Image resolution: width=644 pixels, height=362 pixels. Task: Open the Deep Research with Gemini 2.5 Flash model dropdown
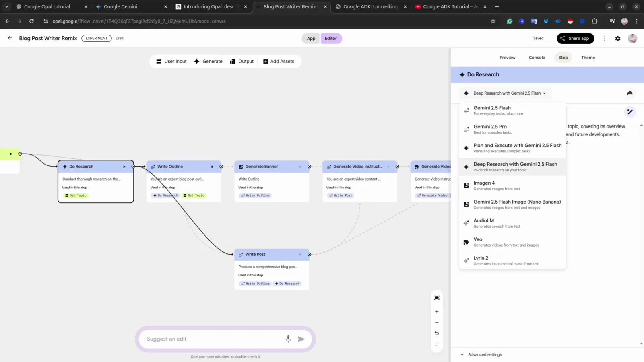pyautogui.click(x=505, y=93)
